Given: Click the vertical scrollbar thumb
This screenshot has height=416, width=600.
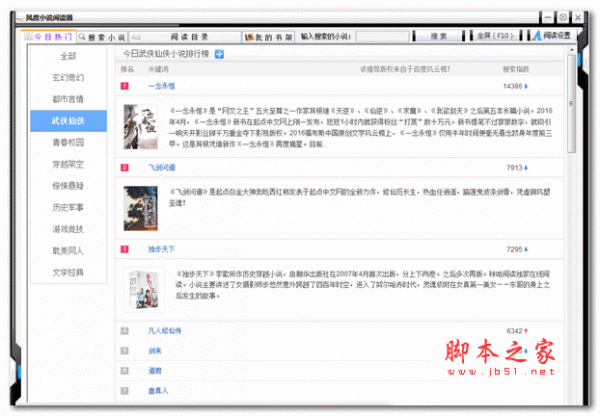Looking at the screenshot, I should [x=572, y=103].
